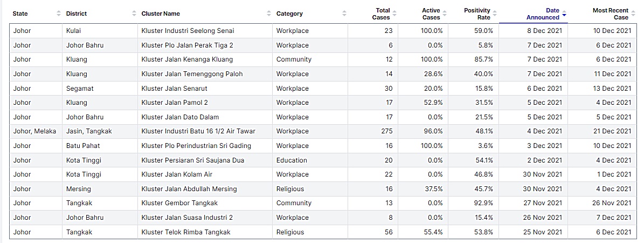Select the Kluster Telok Rimba Tangkak row
The width and height of the screenshot is (644, 243).
pos(185,232)
